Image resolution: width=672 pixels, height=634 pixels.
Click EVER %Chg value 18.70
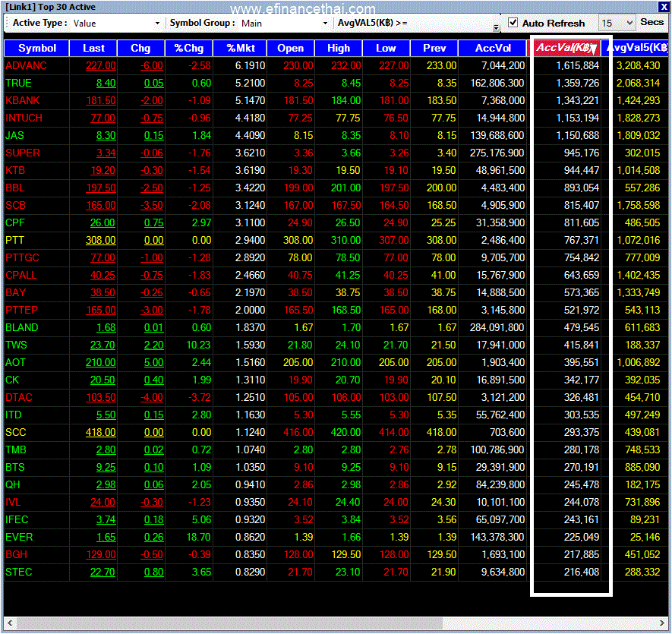[198, 537]
